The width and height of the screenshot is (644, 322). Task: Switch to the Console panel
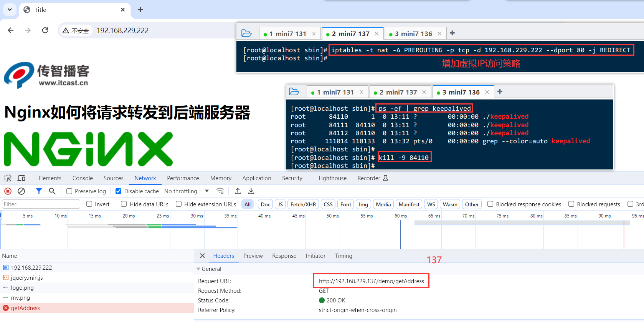83,178
